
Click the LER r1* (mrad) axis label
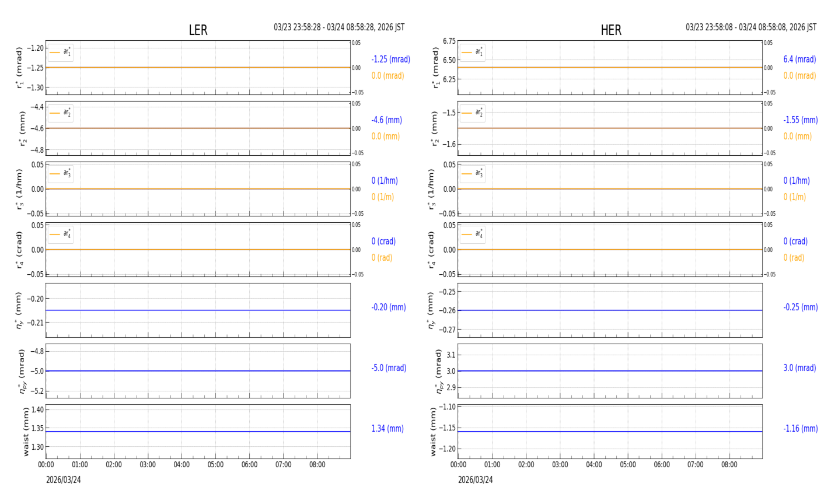pyautogui.click(x=19, y=68)
